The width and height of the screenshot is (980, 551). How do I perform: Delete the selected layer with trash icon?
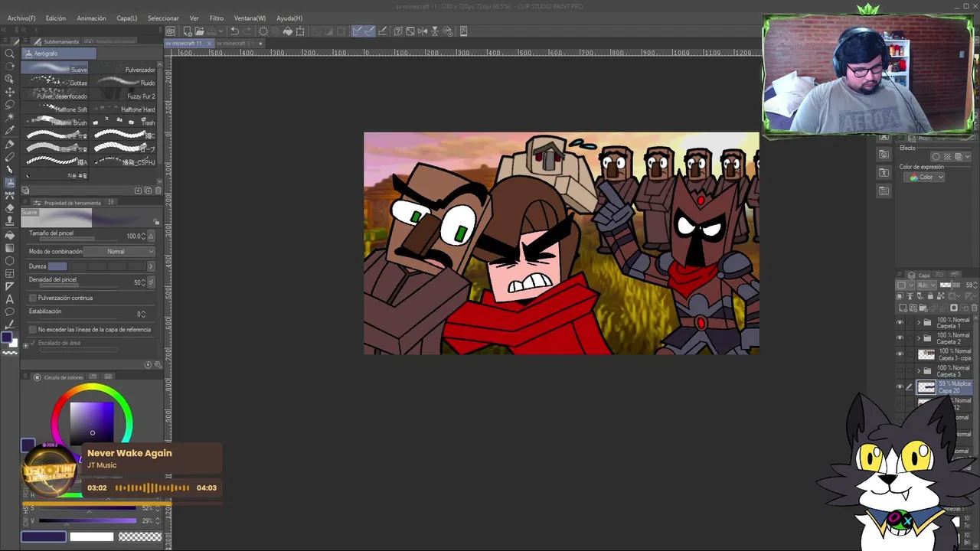point(974,308)
